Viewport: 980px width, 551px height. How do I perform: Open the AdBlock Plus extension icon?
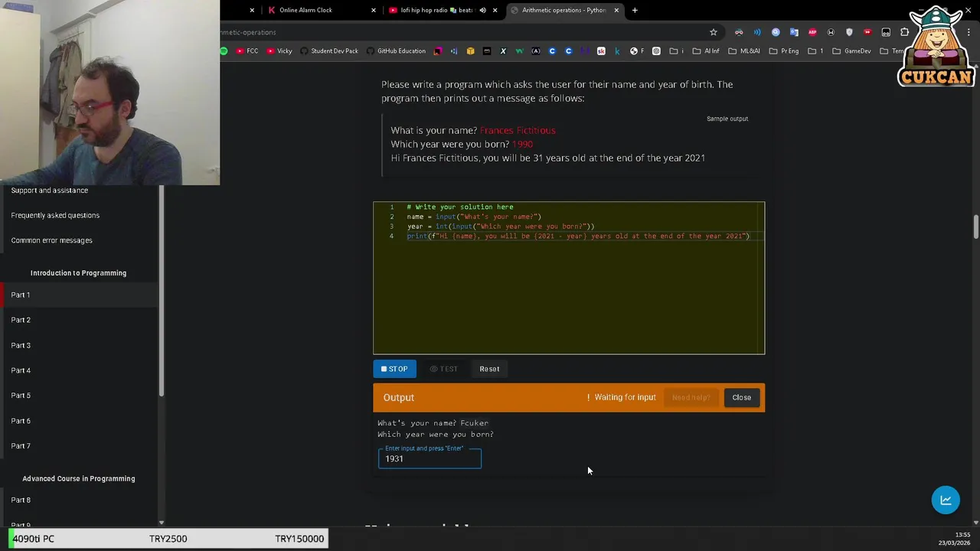(x=812, y=32)
